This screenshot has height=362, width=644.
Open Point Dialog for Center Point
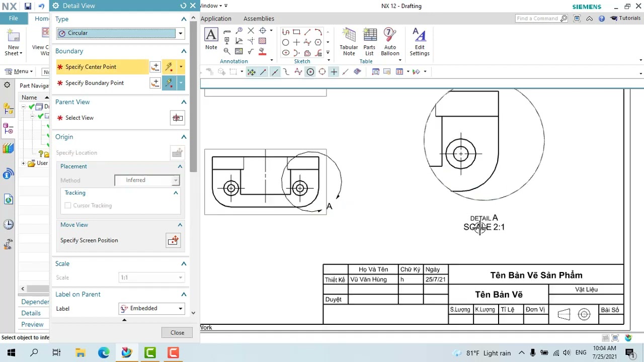155,67
